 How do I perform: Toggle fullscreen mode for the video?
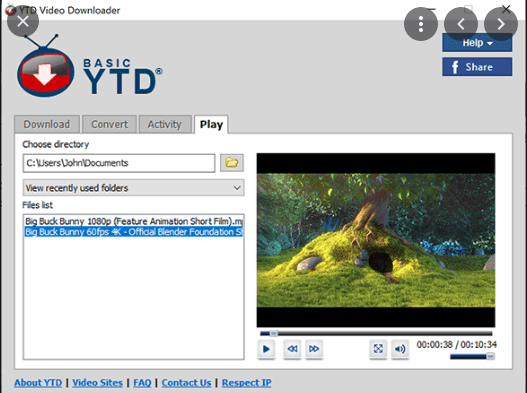pos(378,349)
